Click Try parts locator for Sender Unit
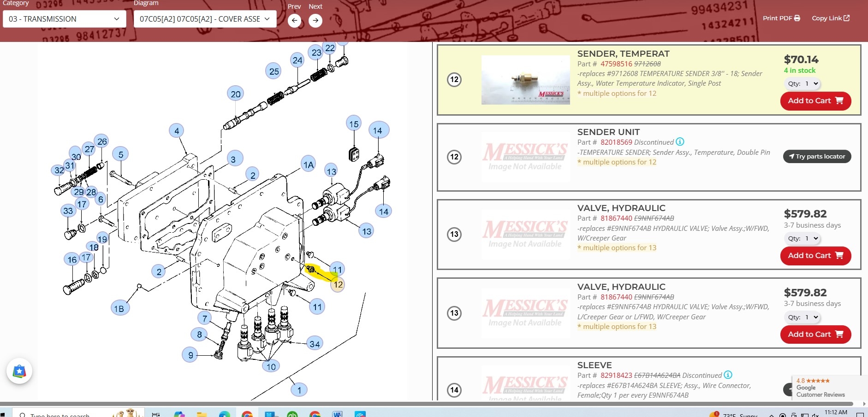Viewport: 868px width, 417px height. click(817, 157)
